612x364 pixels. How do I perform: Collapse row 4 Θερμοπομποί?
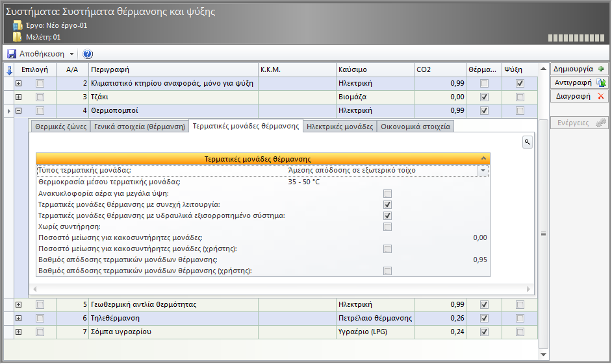click(x=18, y=111)
